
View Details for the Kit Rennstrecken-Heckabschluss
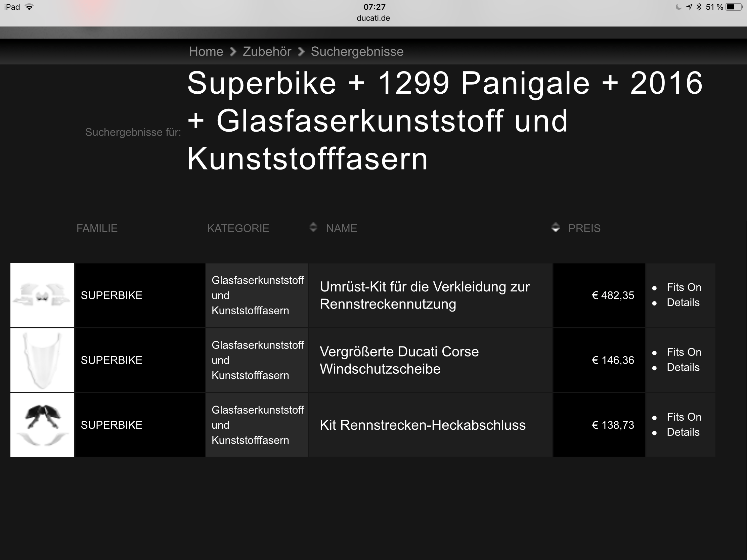683,432
